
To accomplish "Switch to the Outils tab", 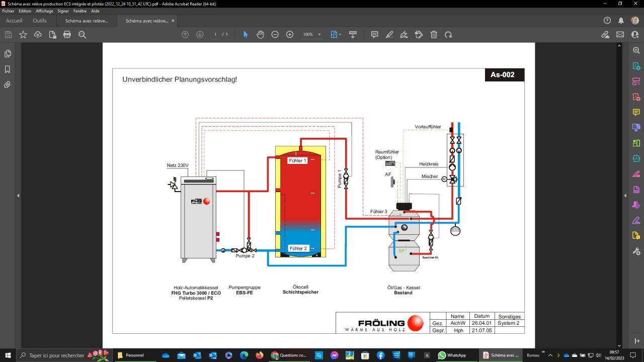I will tap(40, 21).
